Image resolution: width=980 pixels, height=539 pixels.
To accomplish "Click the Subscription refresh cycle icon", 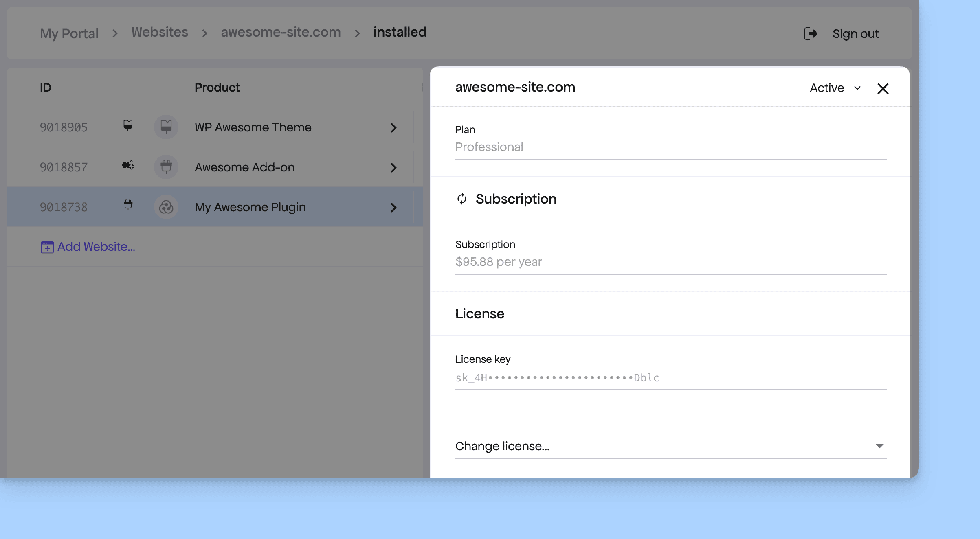I will point(462,199).
